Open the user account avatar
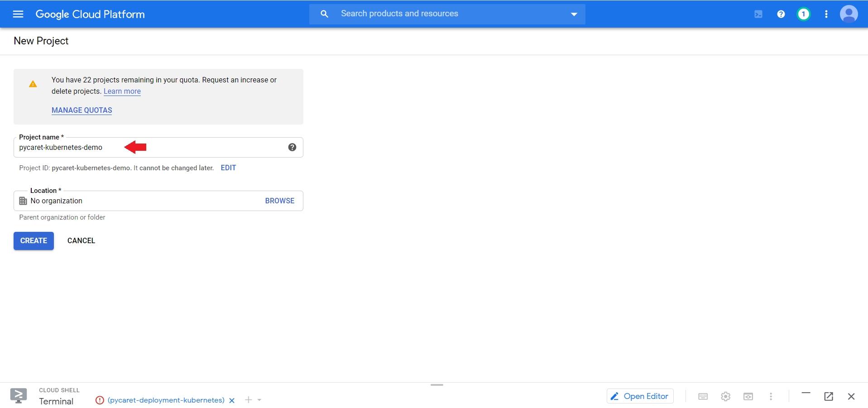 pyautogui.click(x=849, y=14)
